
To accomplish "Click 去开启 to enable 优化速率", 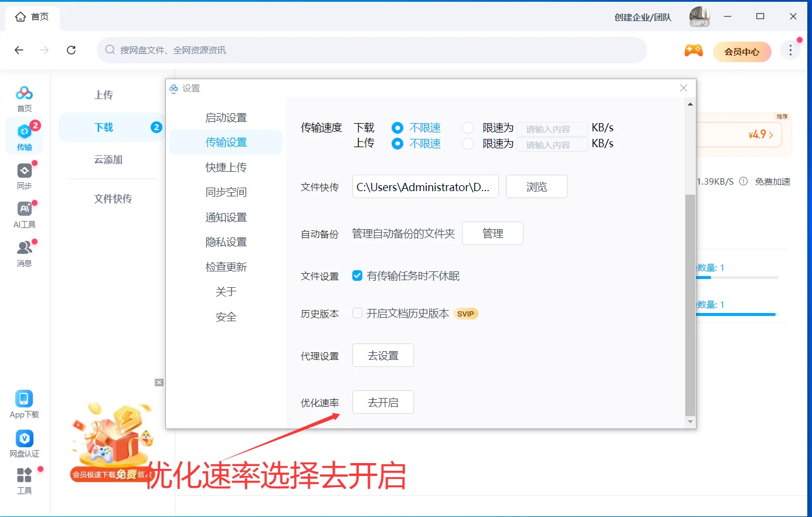I will point(383,402).
